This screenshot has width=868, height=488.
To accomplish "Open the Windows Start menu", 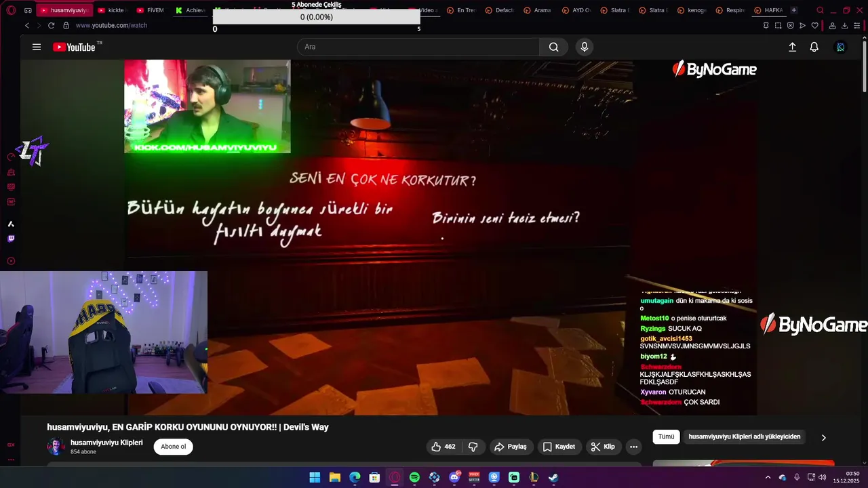I will coord(315,477).
